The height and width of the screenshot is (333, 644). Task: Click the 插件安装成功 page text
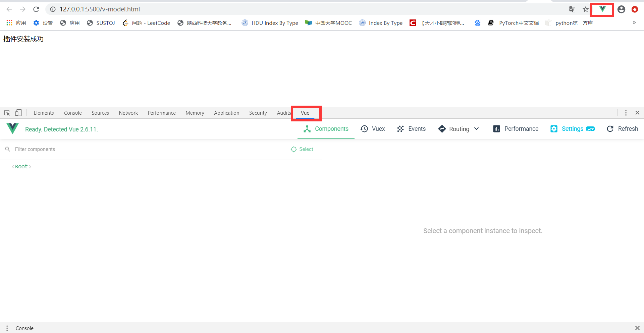pyautogui.click(x=23, y=39)
